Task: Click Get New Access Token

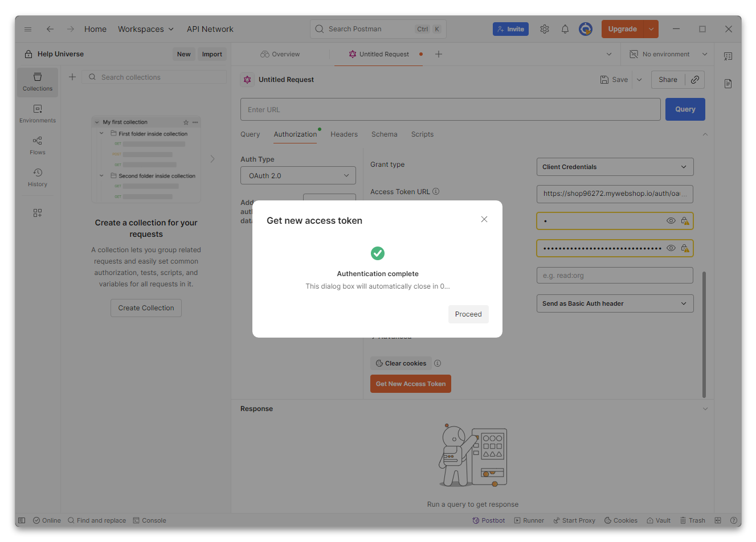Action: 411,384
